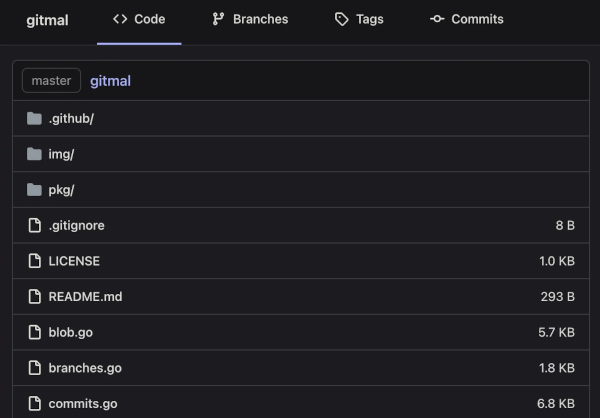600x418 pixels.
Task: Click the file icon beside .gitignore
Action: tap(35, 225)
